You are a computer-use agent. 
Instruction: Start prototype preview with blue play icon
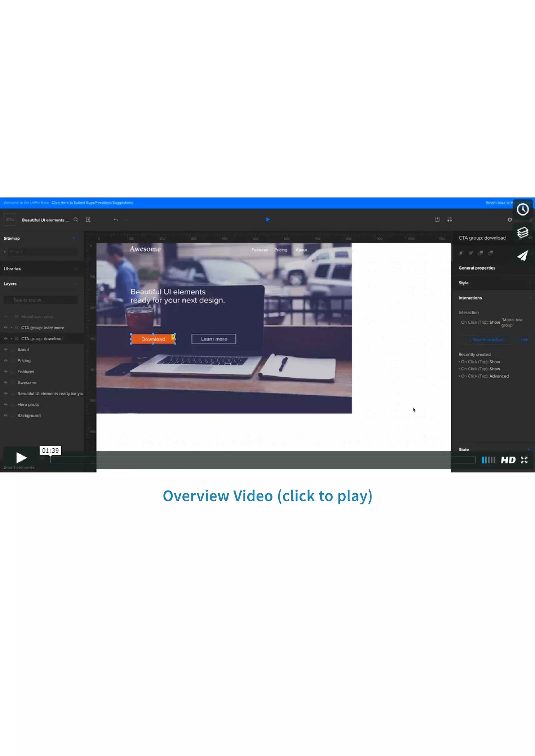[268, 219]
